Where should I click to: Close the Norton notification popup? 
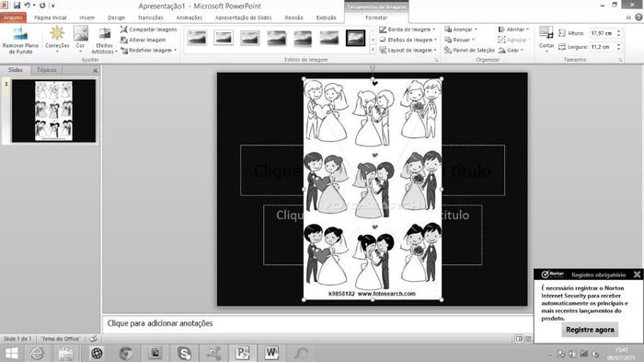tap(637, 274)
